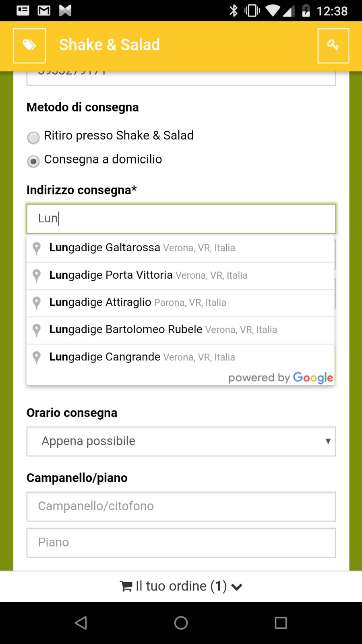This screenshot has height=644, width=362.
Task: Click the tag icon in the header
Action: 29,45
